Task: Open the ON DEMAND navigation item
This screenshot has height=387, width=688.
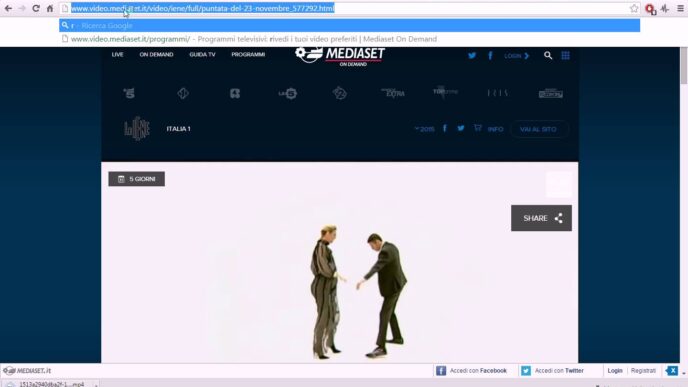Action: click(x=156, y=54)
